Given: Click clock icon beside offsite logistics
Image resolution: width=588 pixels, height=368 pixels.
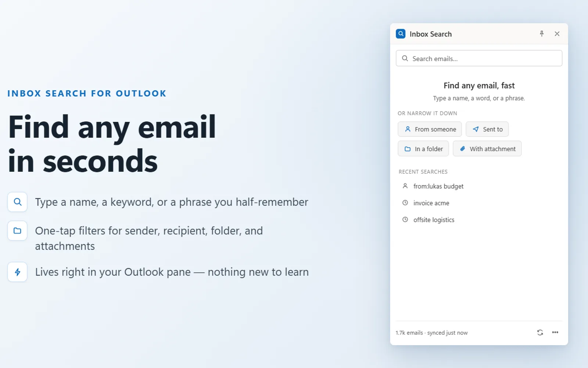Looking at the screenshot, I should pyautogui.click(x=405, y=220).
